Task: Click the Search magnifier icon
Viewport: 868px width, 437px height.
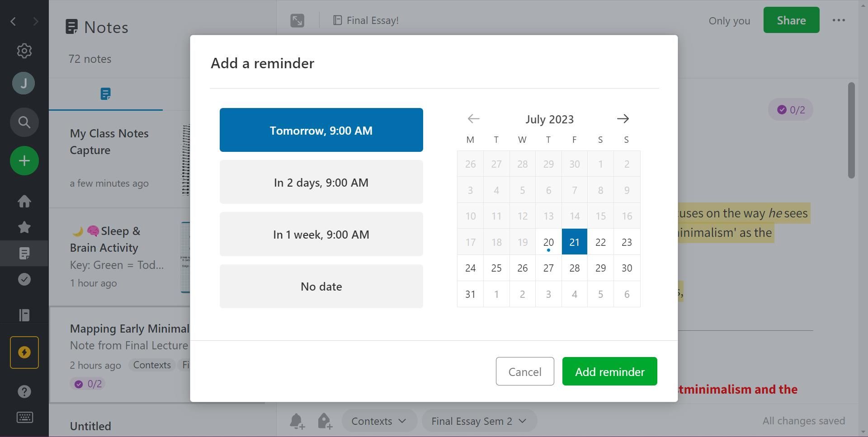Action: (24, 122)
